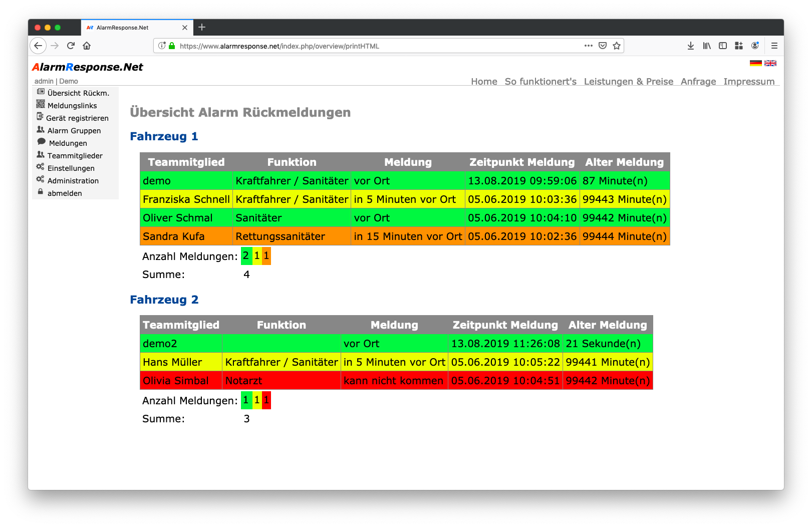
Task: Click the abmelden logout link
Action: click(x=65, y=193)
